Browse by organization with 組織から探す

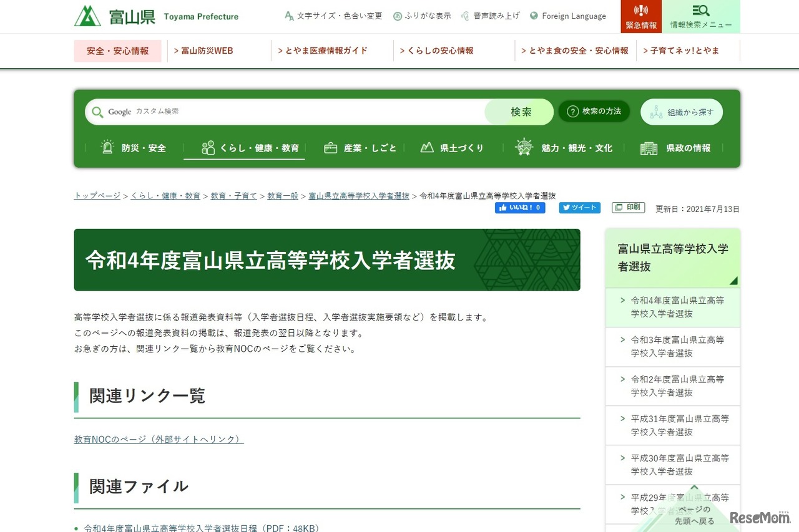tap(682, 112)
